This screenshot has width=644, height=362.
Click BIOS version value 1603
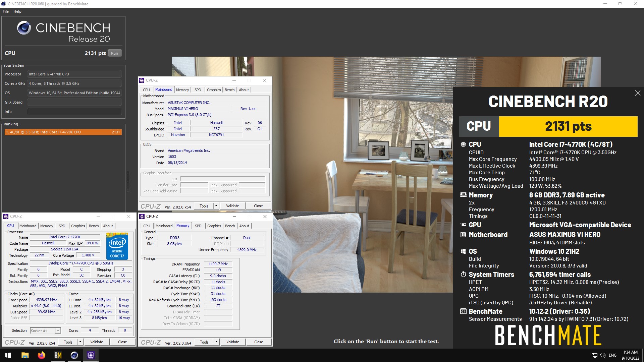(216, 157)
